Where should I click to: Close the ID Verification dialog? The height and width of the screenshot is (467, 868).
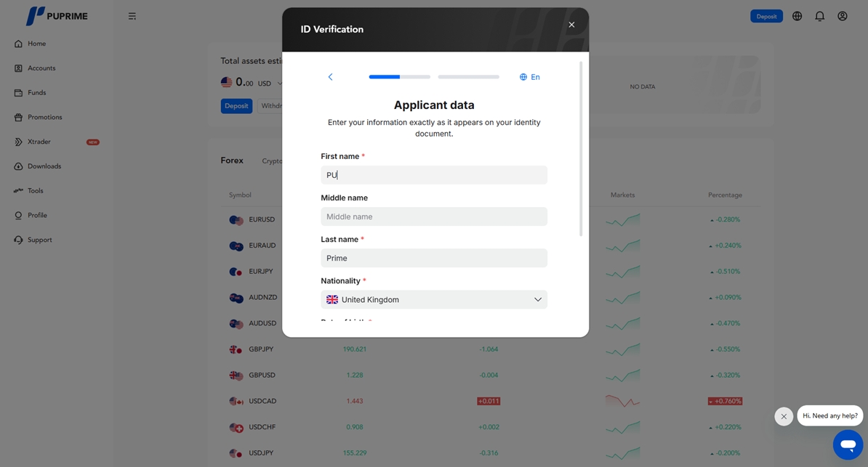click(571, 25)
